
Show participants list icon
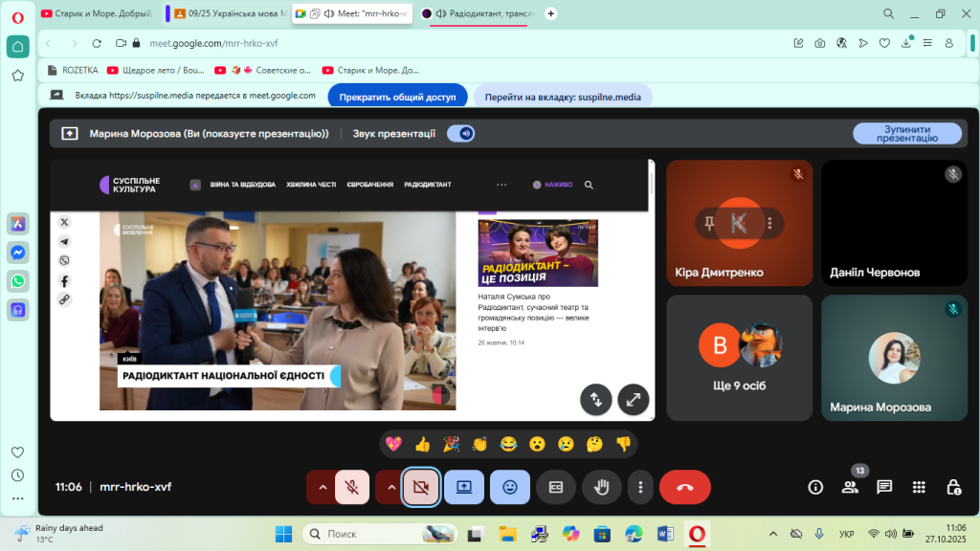(x=850, y=487)
